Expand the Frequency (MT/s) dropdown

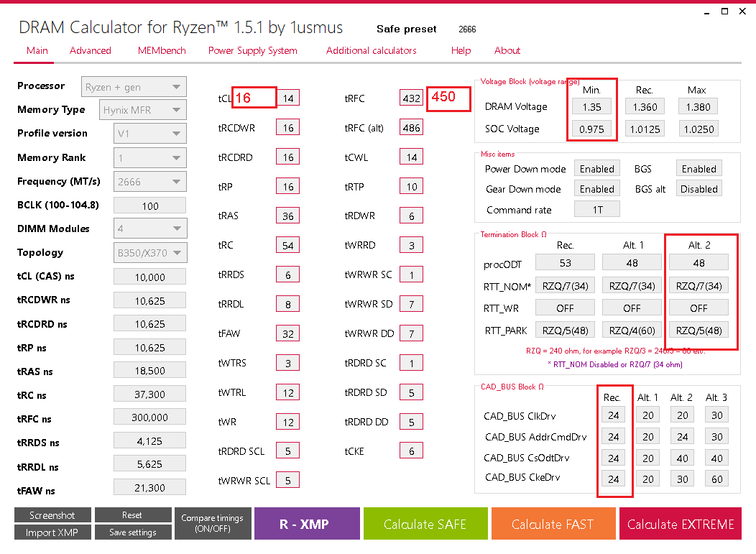pos(150,182)
